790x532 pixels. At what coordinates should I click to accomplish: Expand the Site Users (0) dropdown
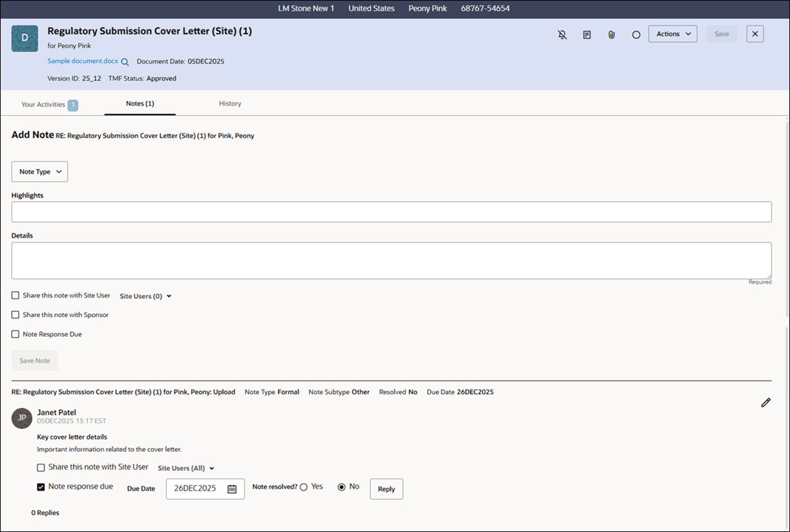click(x=145, y=296)
